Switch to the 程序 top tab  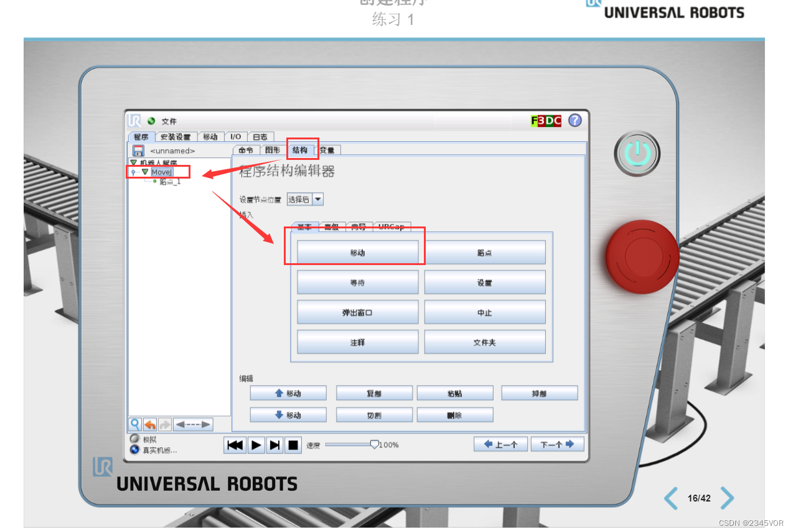[141, 137]
